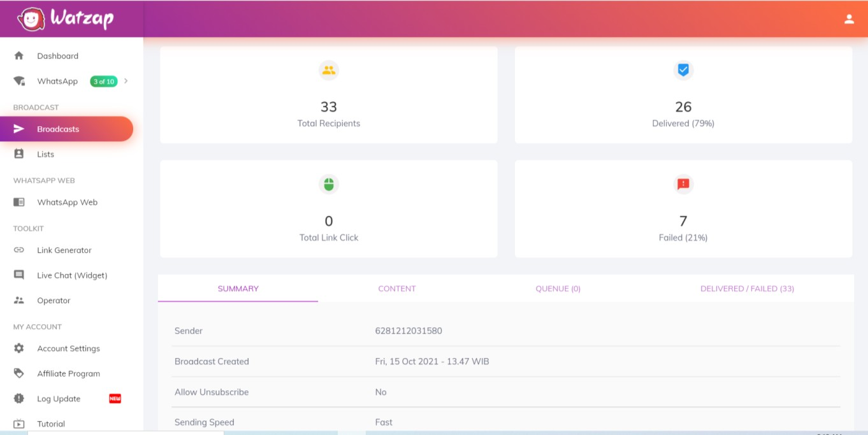Click the Failed (21%) label
The image size is (868, 435).
(683, 238)
